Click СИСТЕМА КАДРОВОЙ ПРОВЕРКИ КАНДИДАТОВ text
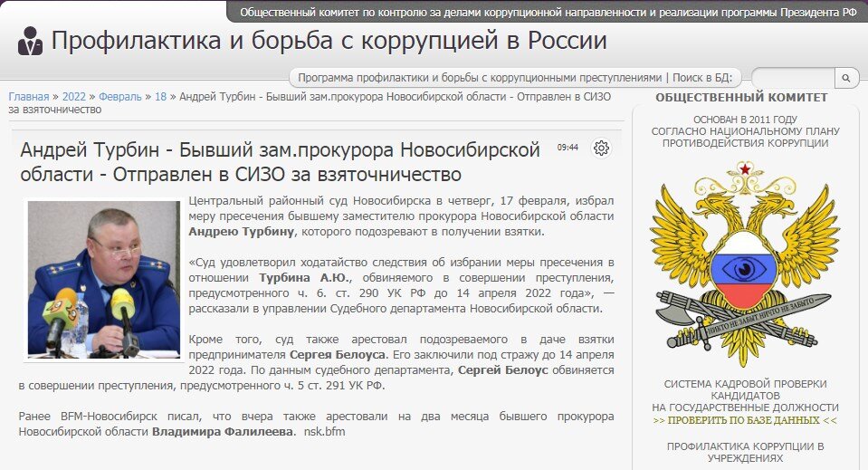The width and height of the screenshot is (868, 470). (x=745, y=389)
